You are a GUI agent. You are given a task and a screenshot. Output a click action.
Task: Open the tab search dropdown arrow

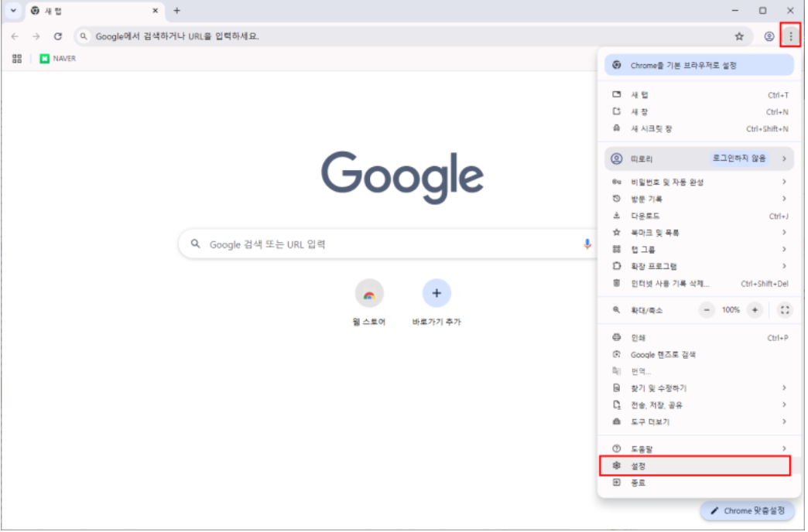tap(13, 11)
